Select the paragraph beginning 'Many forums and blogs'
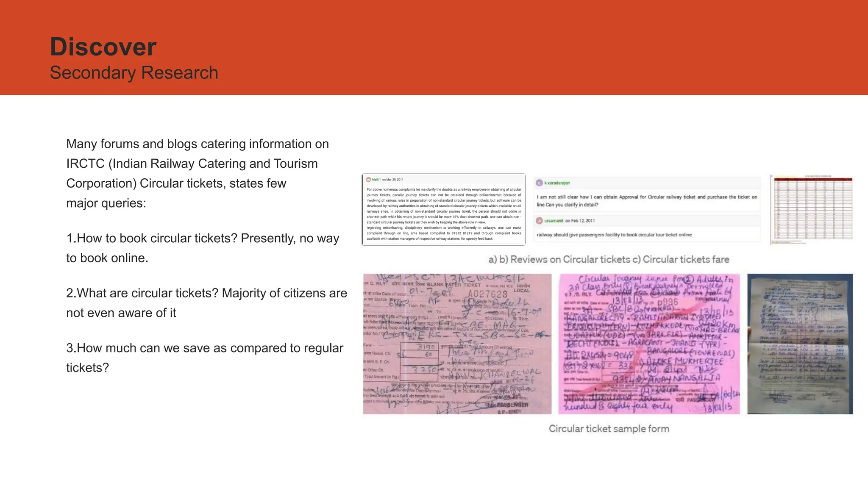Image resolution: width=868 pixels, height=488 pixels. click(198, 173)
